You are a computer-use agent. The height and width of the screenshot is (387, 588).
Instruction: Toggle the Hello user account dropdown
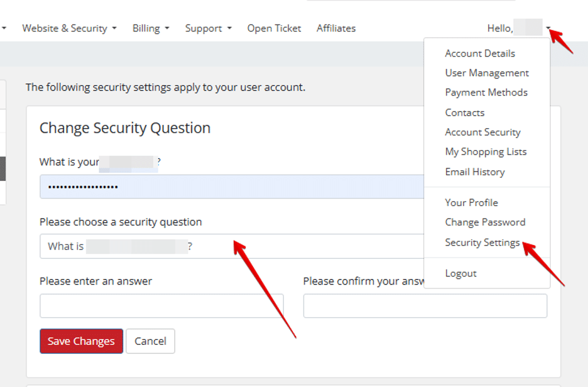click(x=519, y=28)
